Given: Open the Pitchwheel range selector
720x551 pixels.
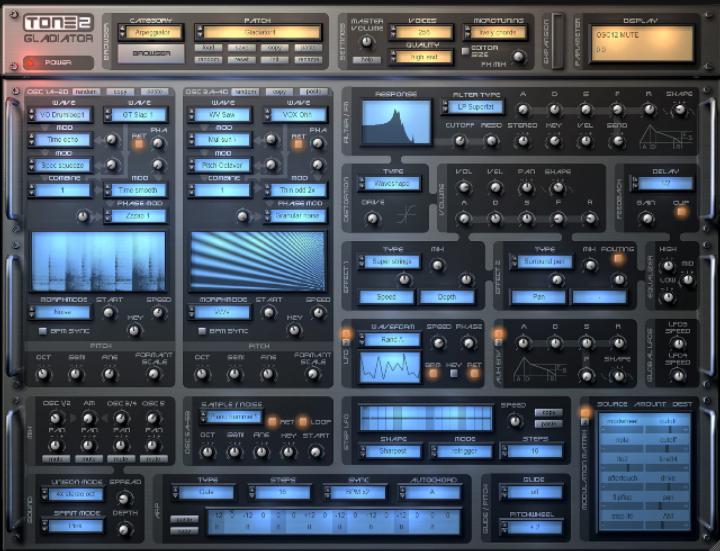Looking at the screenshot, I should point(531,527).
